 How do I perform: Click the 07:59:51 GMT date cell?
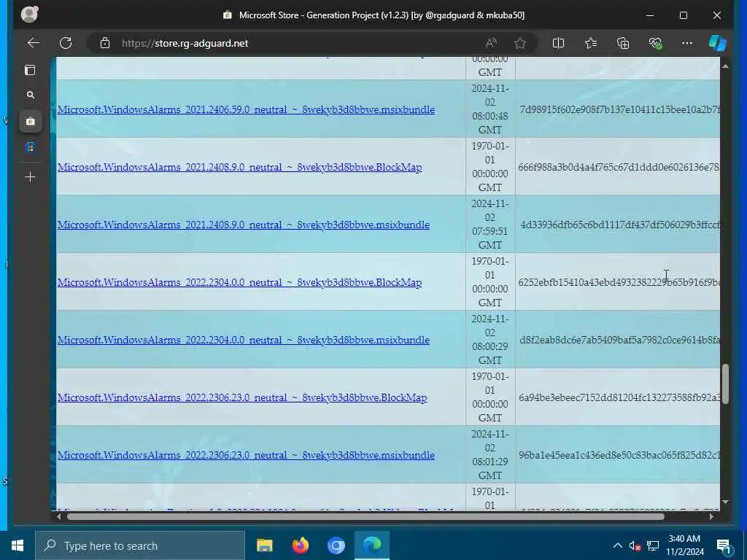pos(490,225)
